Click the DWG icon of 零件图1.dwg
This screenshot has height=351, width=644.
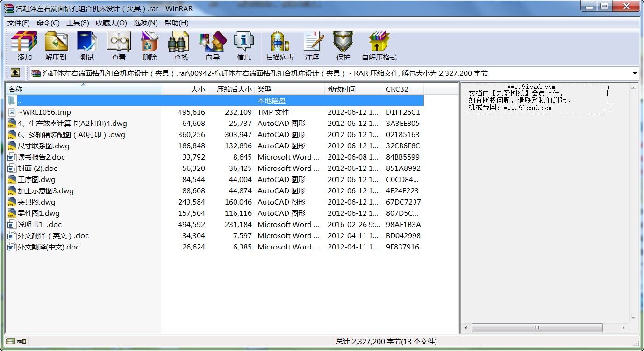12,213
